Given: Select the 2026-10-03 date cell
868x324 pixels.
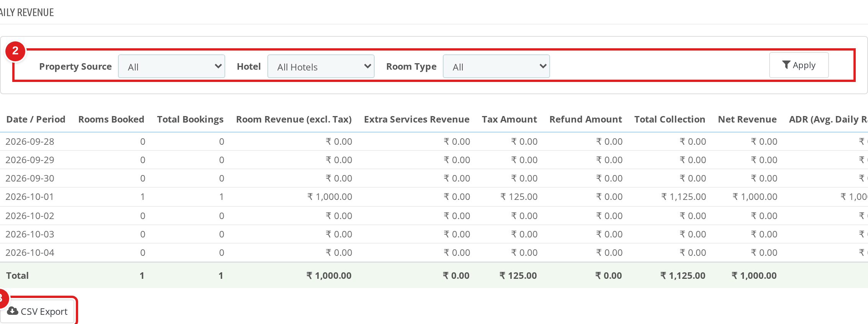Looking at the screenshot, I should (x=30, y=234).
